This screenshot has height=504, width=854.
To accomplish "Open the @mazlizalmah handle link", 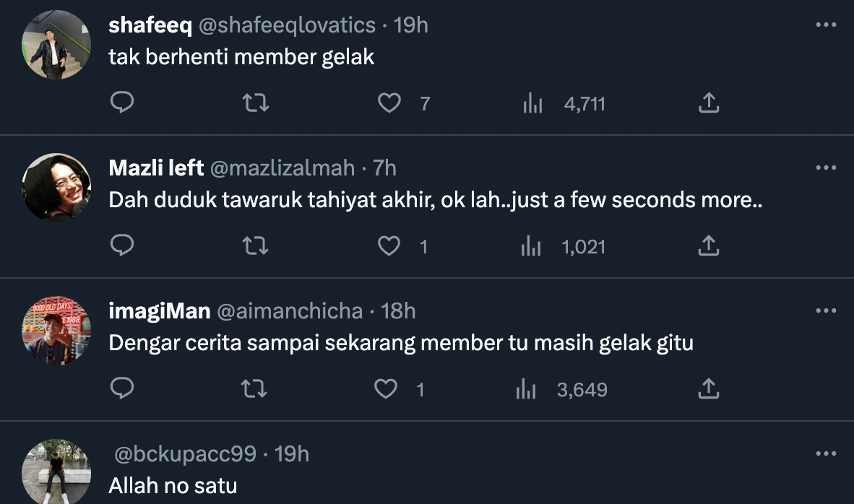I will click(x=282, y=168).
